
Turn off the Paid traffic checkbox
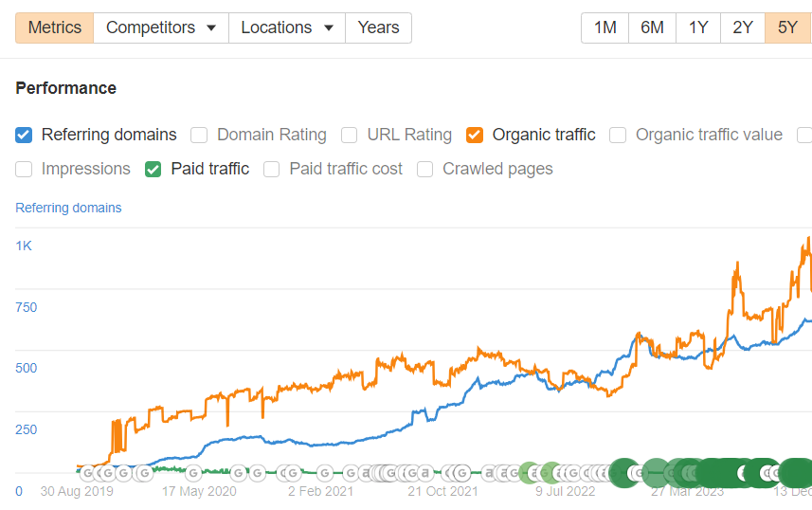pos(153,169)
